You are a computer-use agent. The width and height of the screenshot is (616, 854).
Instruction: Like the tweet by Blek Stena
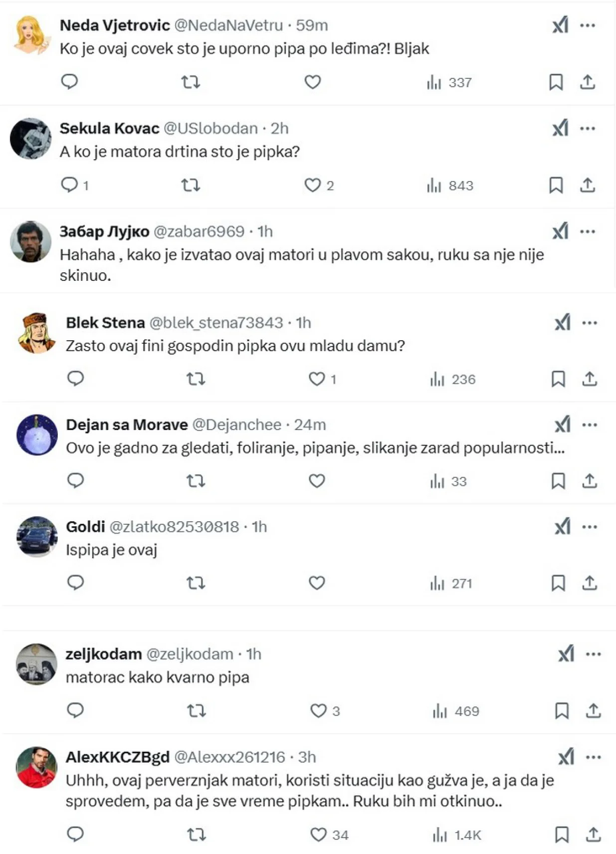point(317,379)
